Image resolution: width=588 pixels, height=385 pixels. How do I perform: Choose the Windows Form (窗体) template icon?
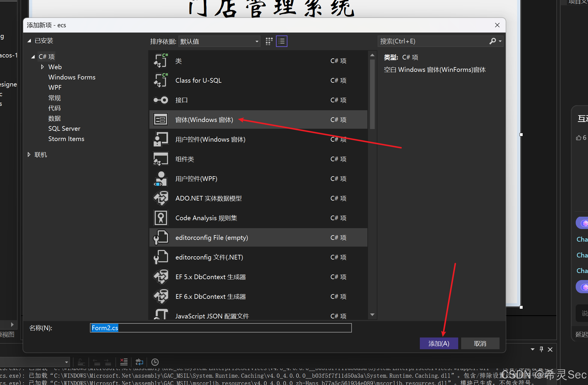161,120
